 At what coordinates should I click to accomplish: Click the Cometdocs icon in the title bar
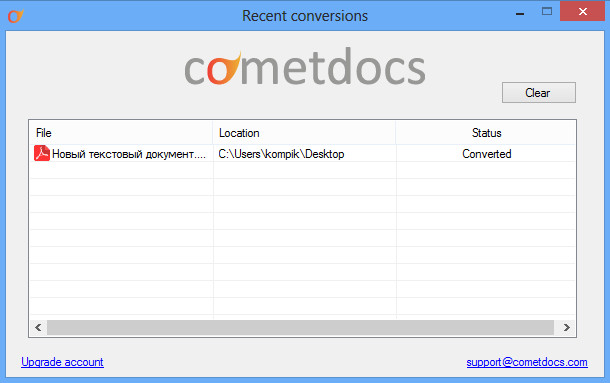pyautogui.click(x=16, y=16)
